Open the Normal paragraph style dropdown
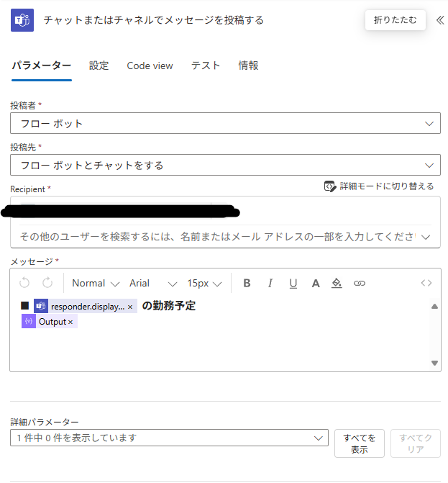 click(x=96, y=283)
